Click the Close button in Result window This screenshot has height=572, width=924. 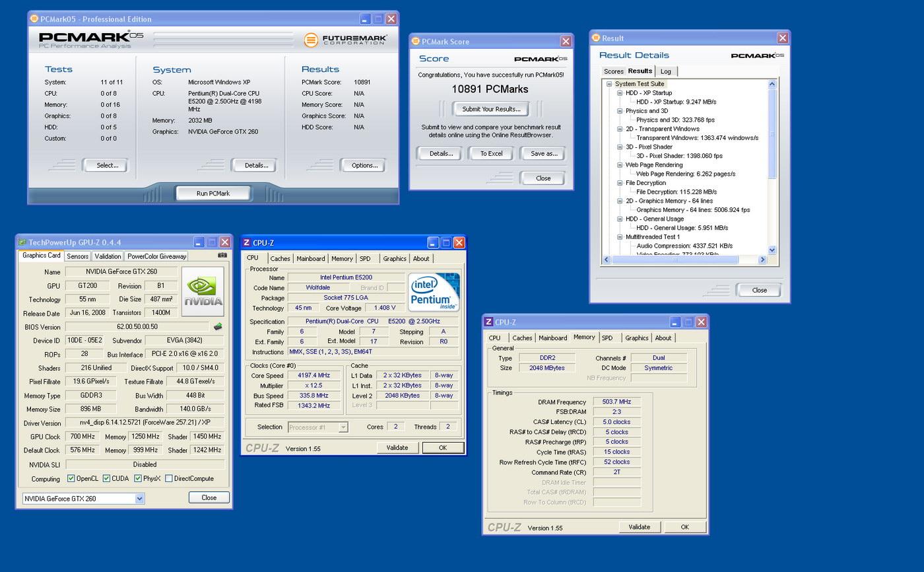coord(760,290)
